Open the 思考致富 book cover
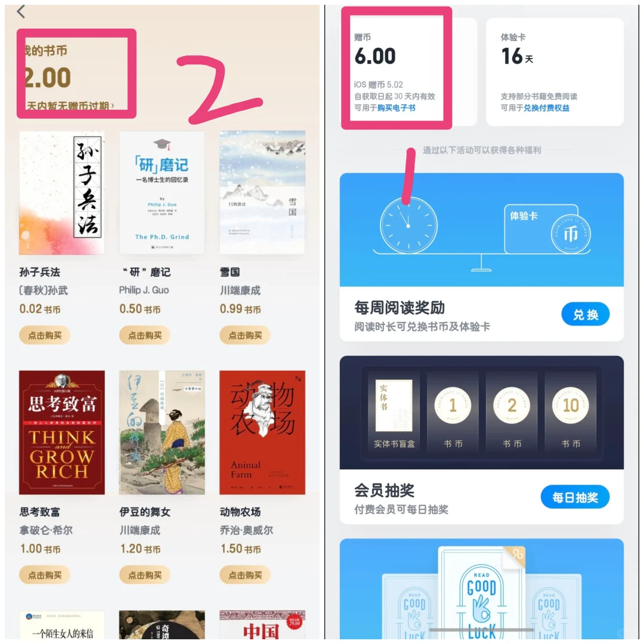Viewport: 644px width, 644px height. click(x=61, y=432)
